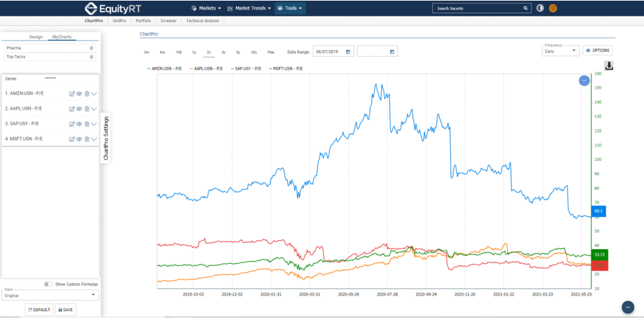The height and width of the screenshot is (318, 644).
Task: Download the chart image
Action: point(609,66)
